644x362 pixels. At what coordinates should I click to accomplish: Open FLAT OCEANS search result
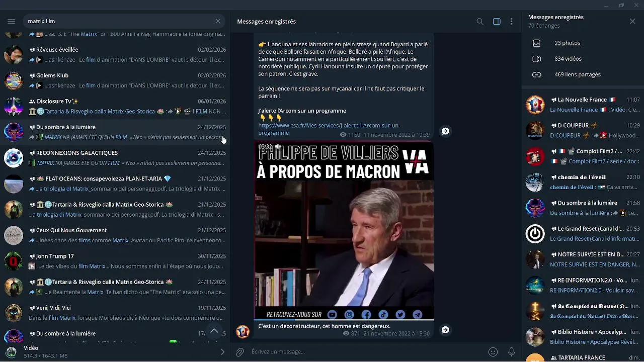[x=115, y=184]
